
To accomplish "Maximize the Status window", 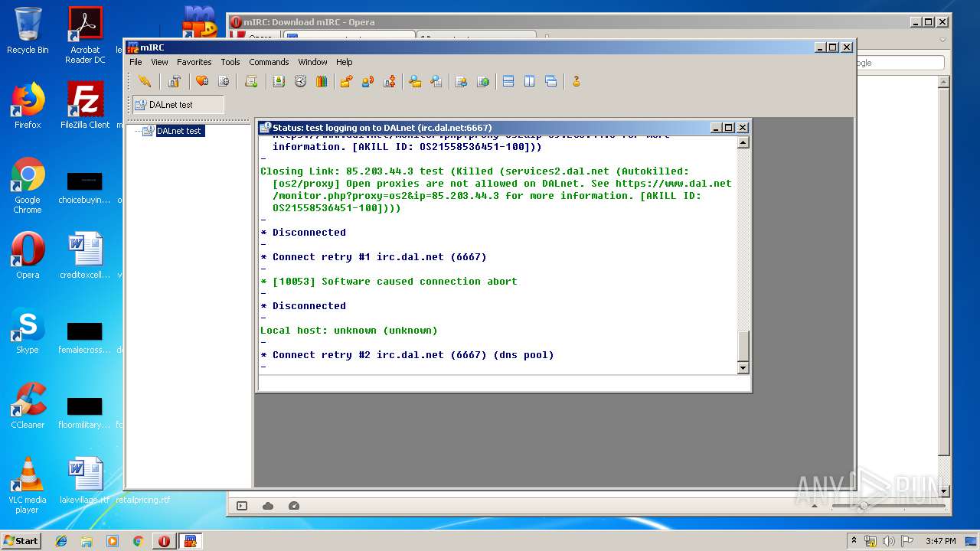I will (x=729, y=128).
